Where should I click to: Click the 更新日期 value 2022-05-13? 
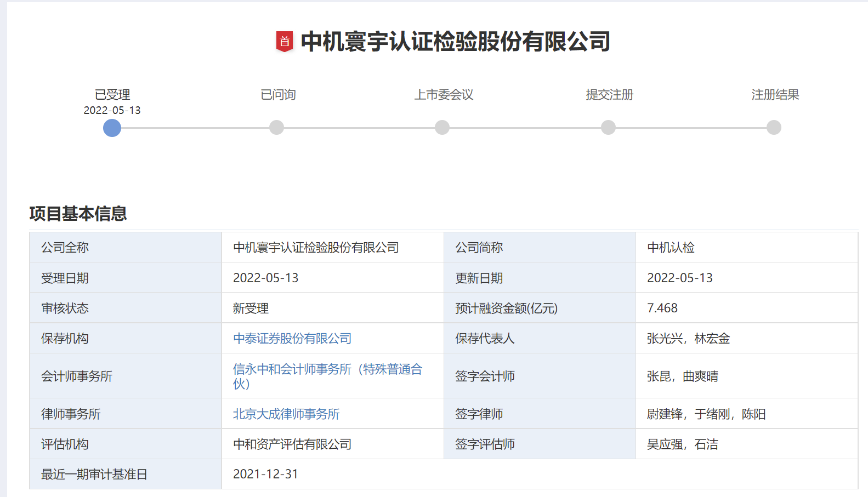click(x=680, y=278)
